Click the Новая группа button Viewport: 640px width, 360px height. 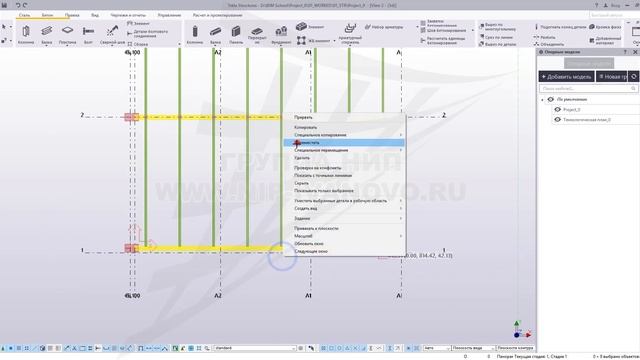611,76
